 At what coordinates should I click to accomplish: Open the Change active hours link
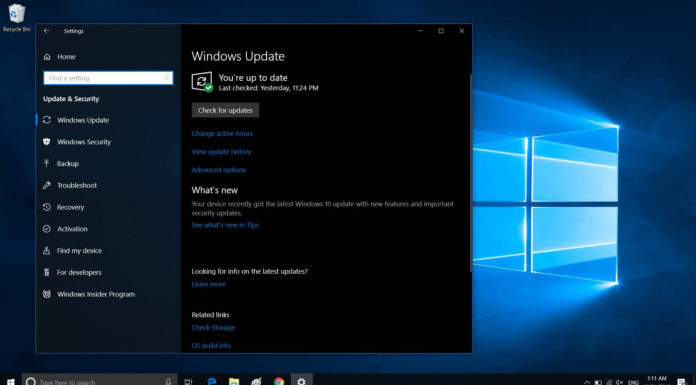point(222,133)
